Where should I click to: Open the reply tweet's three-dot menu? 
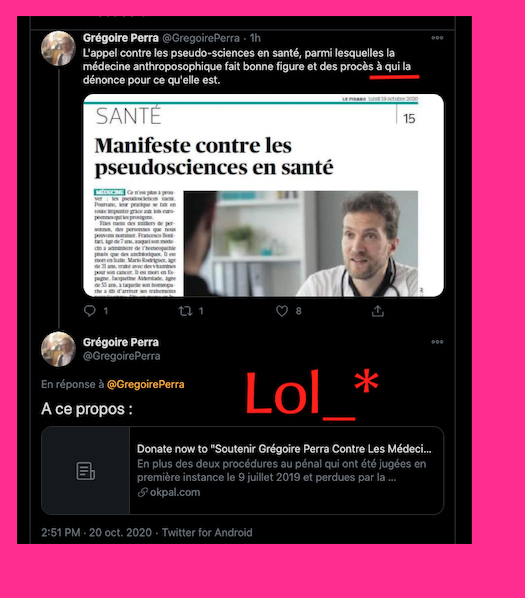click(x=437, y=342)
